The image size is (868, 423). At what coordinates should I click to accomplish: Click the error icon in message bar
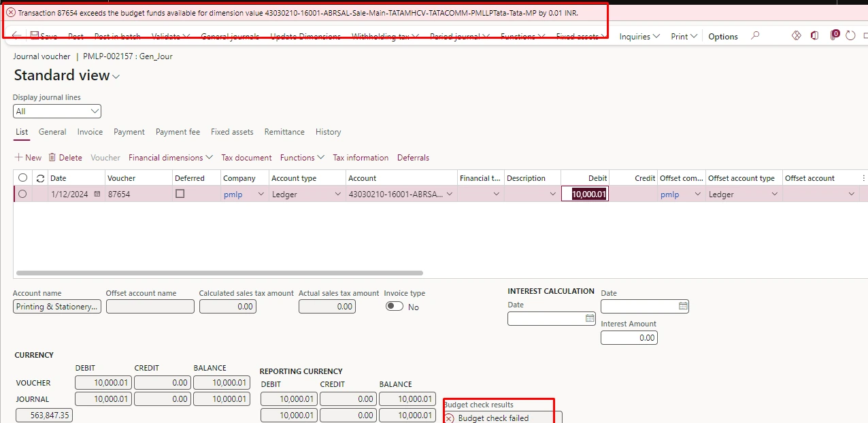point(11,13)
